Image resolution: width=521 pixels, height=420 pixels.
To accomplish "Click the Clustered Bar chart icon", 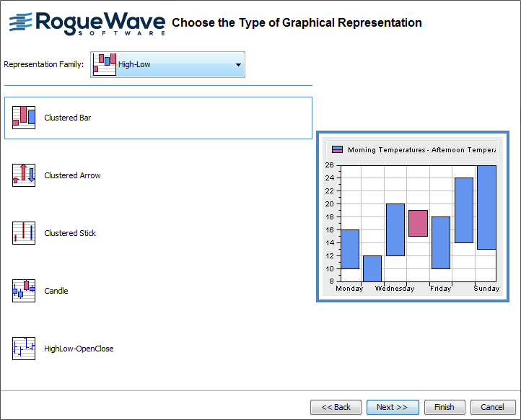I will [x=24, y=118].
